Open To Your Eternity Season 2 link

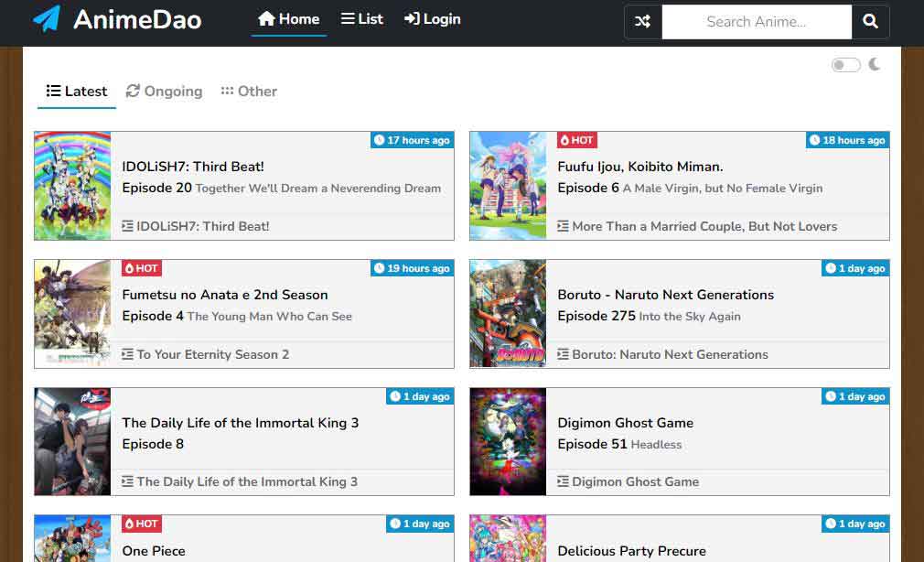[x=213, y=354]
